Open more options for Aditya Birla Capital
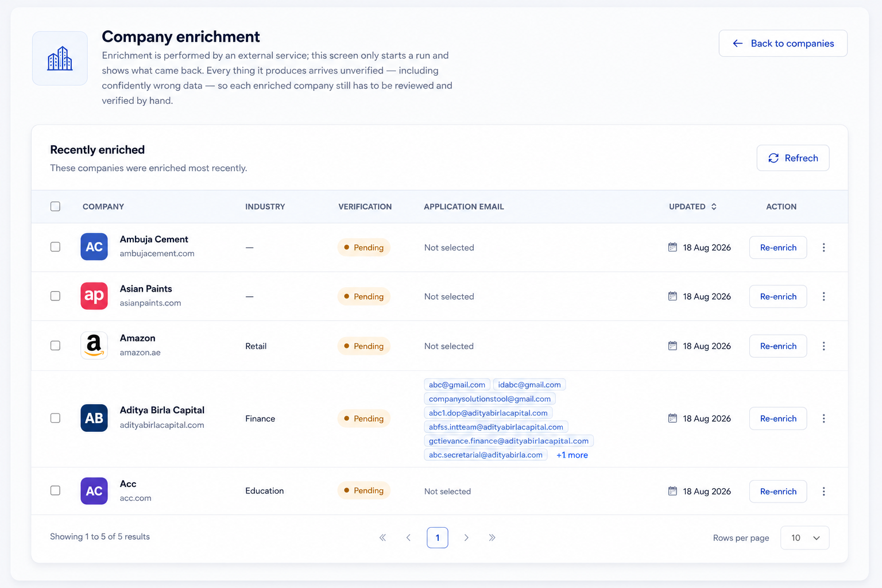This screenshot has height=588, width=882. (x=823, y=419)
